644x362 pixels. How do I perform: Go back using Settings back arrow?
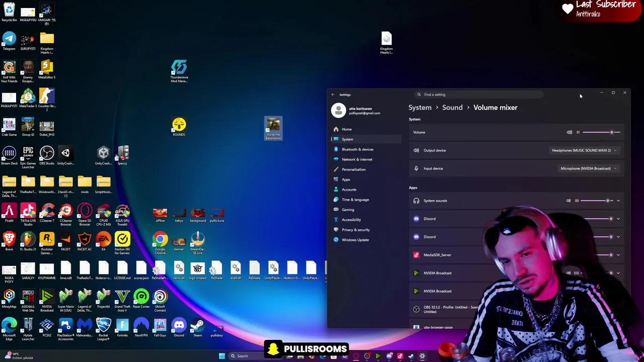pyautogui.click(x=333, y=95)
